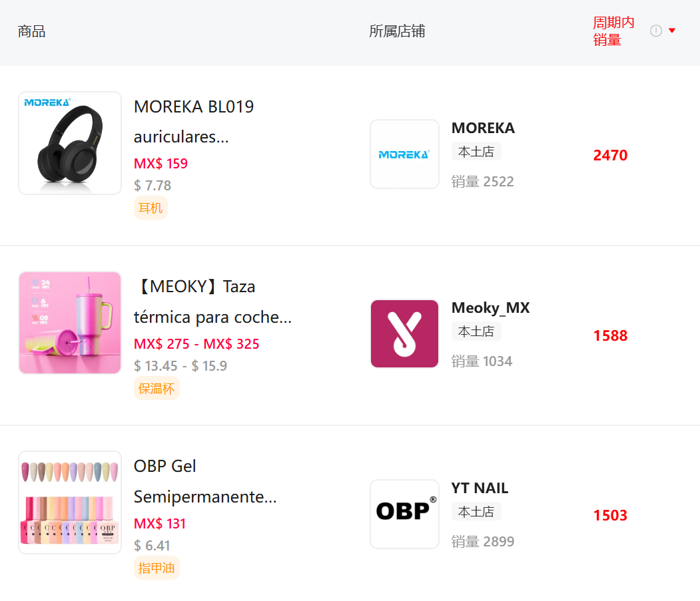
Task: Sort by the 周期内销量 column header
Action: point(613,31)
